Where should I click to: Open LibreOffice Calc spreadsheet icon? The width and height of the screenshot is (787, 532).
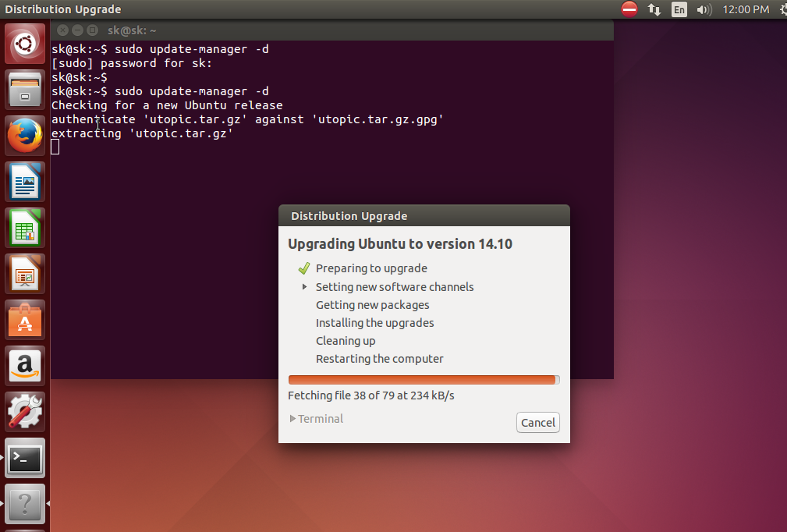[25, 229]
